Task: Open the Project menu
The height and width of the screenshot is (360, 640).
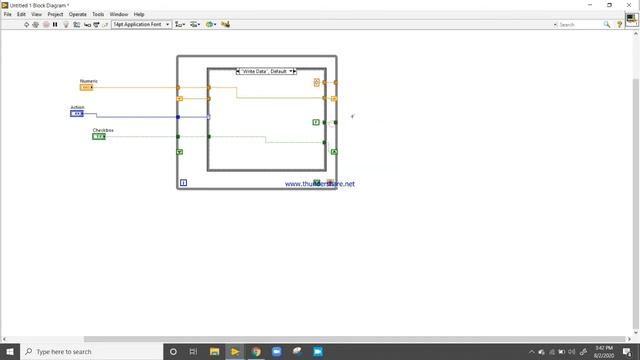Action: click(x=55, y=14)
